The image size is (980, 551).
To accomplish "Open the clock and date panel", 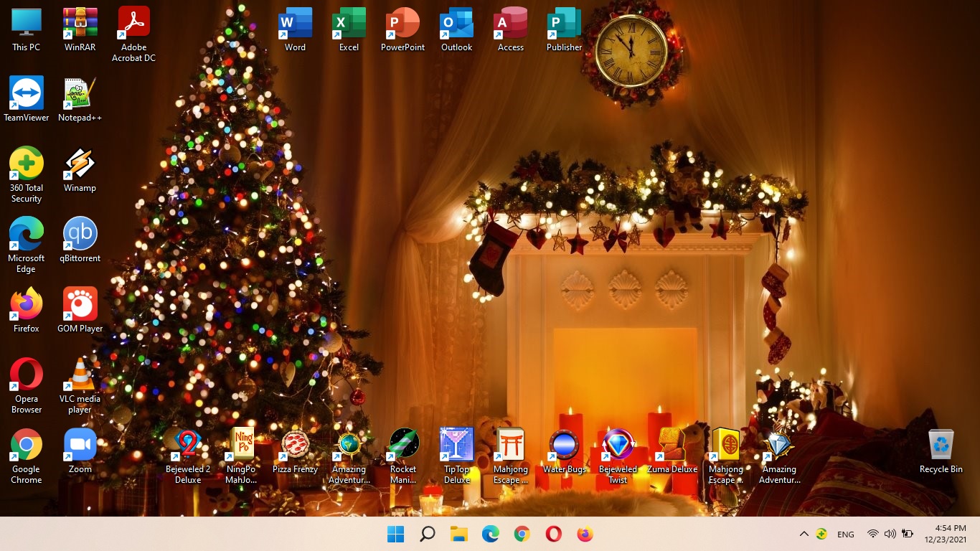I will pos(945,534).
